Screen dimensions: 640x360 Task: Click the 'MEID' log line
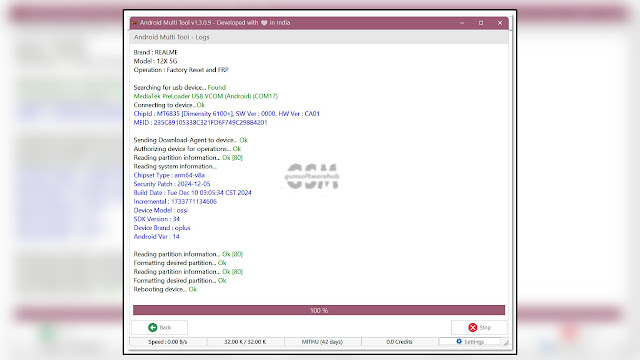tap(200, 122)
